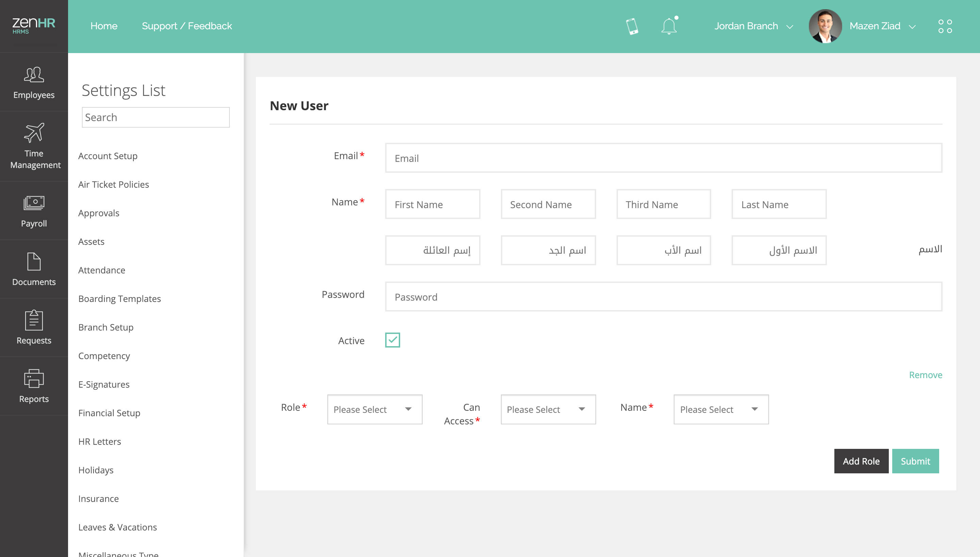
Task: Open the Documents sidebar icon
Action: pos(34,262)
